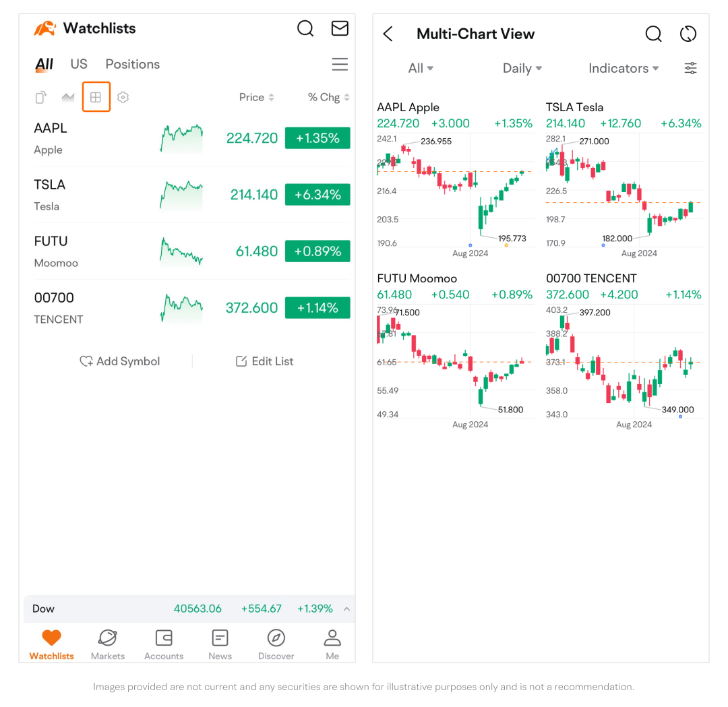Tap Add Symbol button
Screen dimensions: 728x707
(120, 361)
